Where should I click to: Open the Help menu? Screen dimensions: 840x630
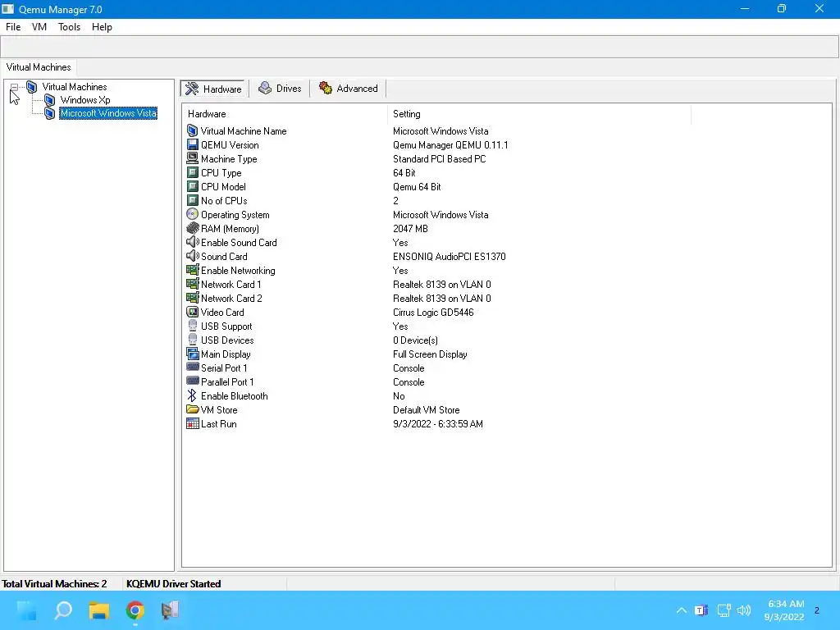coord(102,27)
